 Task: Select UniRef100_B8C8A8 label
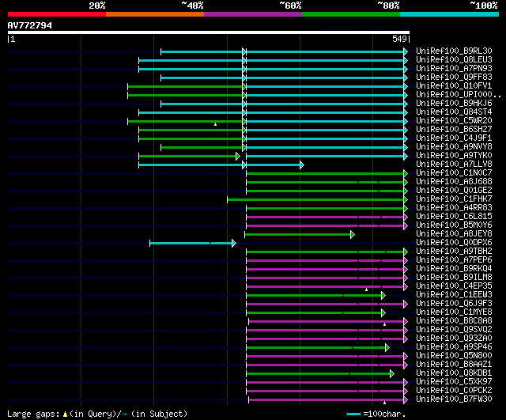(454, 321)
